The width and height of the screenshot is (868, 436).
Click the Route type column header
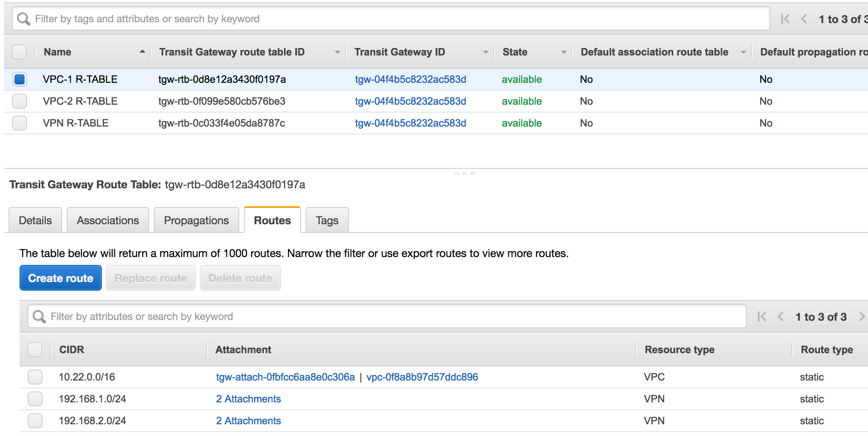coord(827,350)
